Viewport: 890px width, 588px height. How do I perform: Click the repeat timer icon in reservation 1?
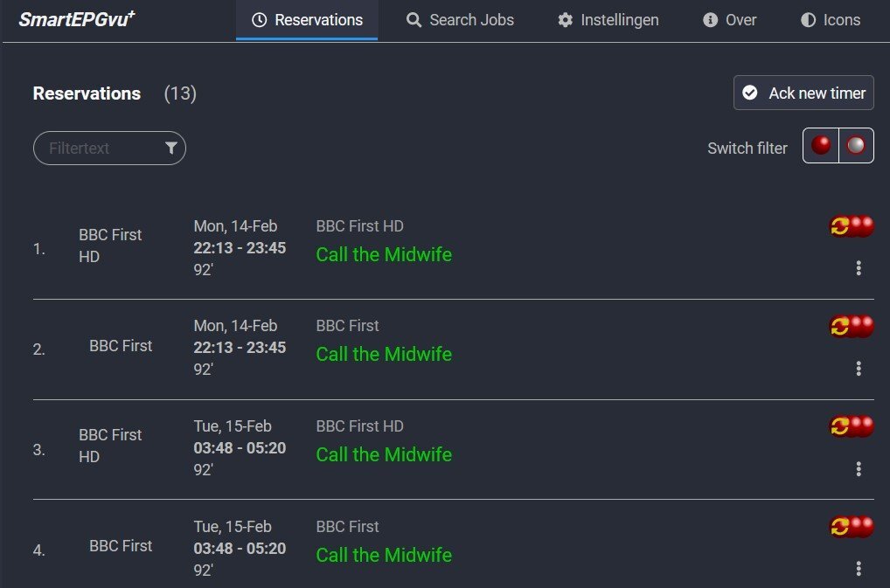pos(841,226)
